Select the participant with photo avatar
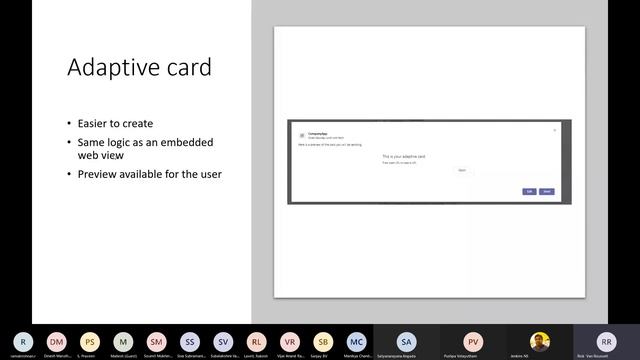The image size is (640, 360). tap(540, 342)
